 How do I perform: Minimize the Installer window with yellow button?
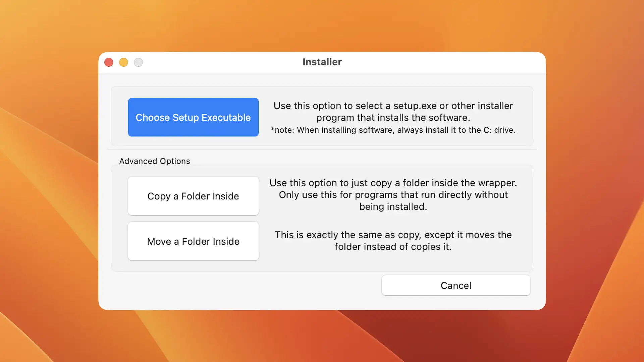click(x=123, y=62)
